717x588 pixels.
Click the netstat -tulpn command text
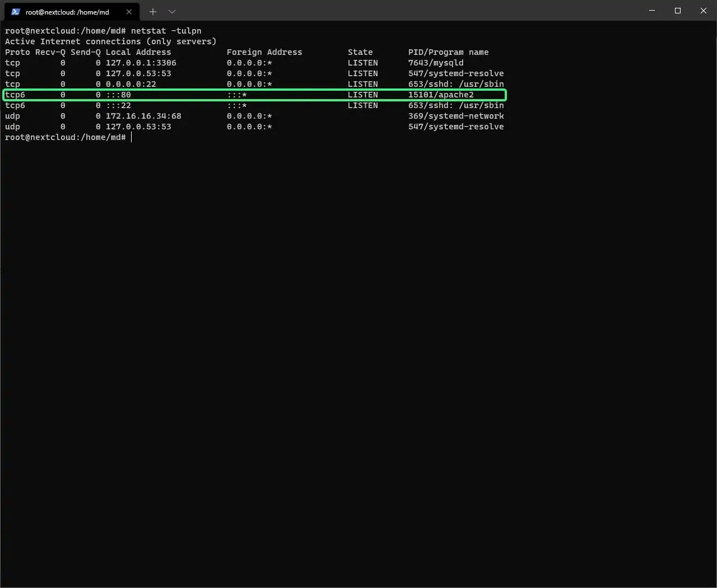166,31
